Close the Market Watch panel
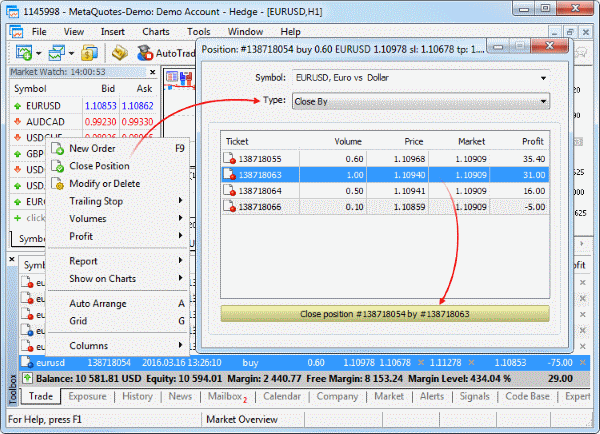This screenshot has width=600, height=434. point(152,72)
